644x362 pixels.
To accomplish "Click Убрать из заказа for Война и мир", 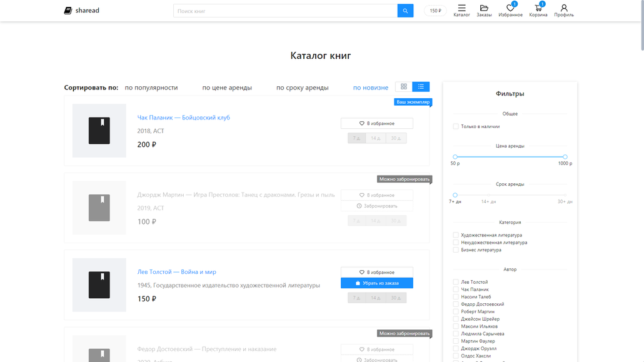I will coord(376,283).
